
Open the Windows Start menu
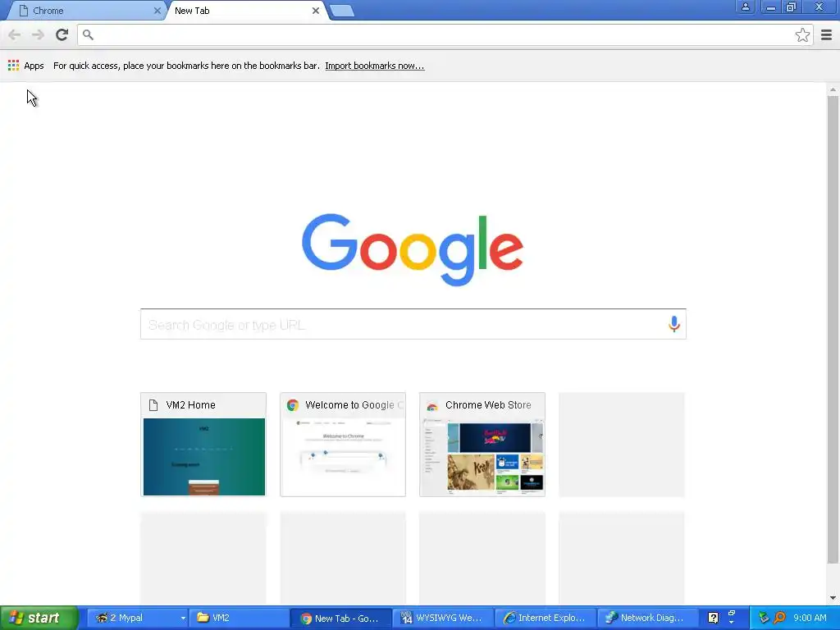pos(39,618)
